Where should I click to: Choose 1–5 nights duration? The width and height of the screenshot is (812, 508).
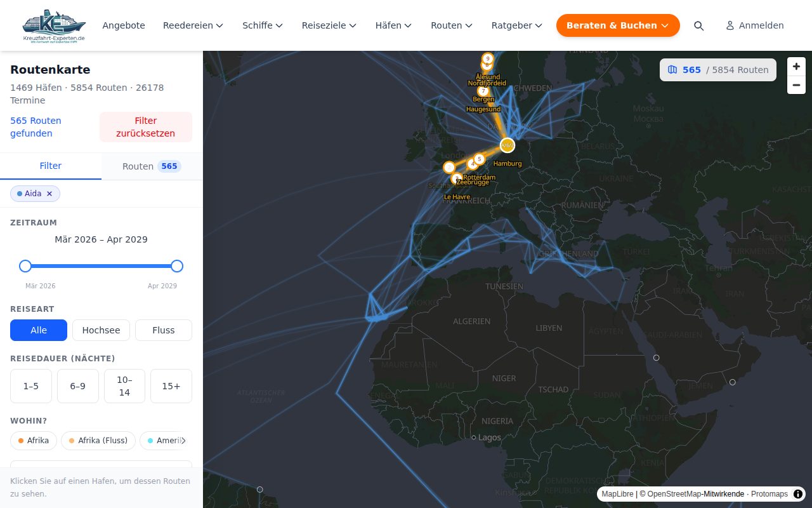point(31,386)
